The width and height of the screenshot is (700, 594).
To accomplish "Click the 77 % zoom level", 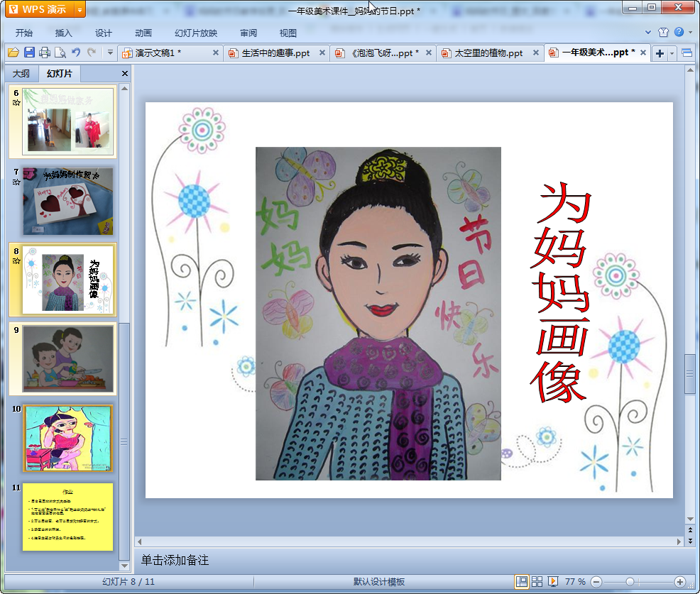I will click(575, 581).
